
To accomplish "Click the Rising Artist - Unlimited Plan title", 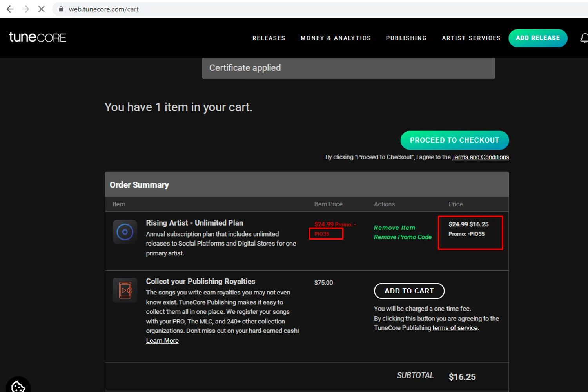I will click(x=194, y=223).
